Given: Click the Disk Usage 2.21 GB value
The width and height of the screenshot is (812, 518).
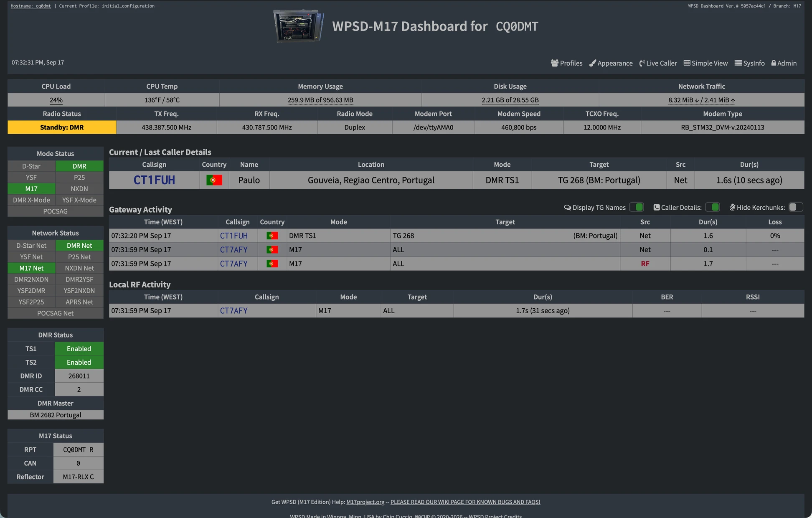Looking at the screenshot, I should [510, 100].
